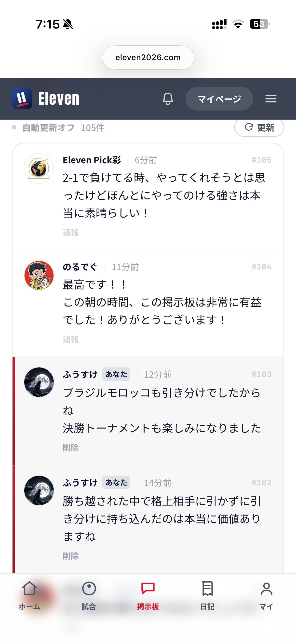Delete post #103 via 削除
The image size is (296, 644).
[71, 448]
